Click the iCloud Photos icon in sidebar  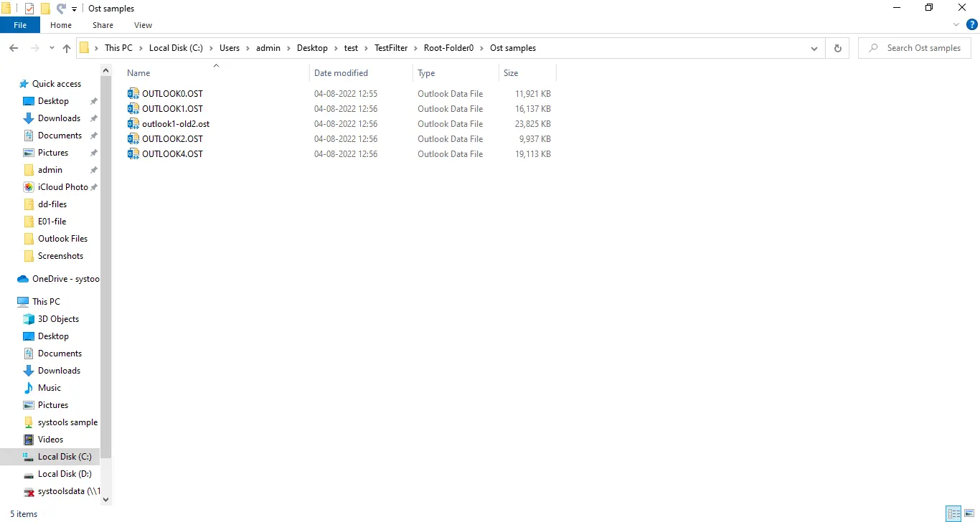[x=29, y=187]
